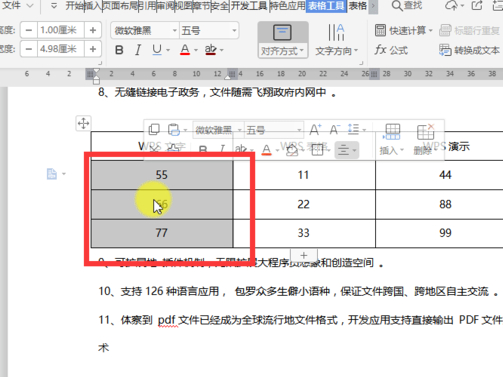503x377 pixels.
Task: Open the 开发工具 tab
Action: [x=249, y=6]
